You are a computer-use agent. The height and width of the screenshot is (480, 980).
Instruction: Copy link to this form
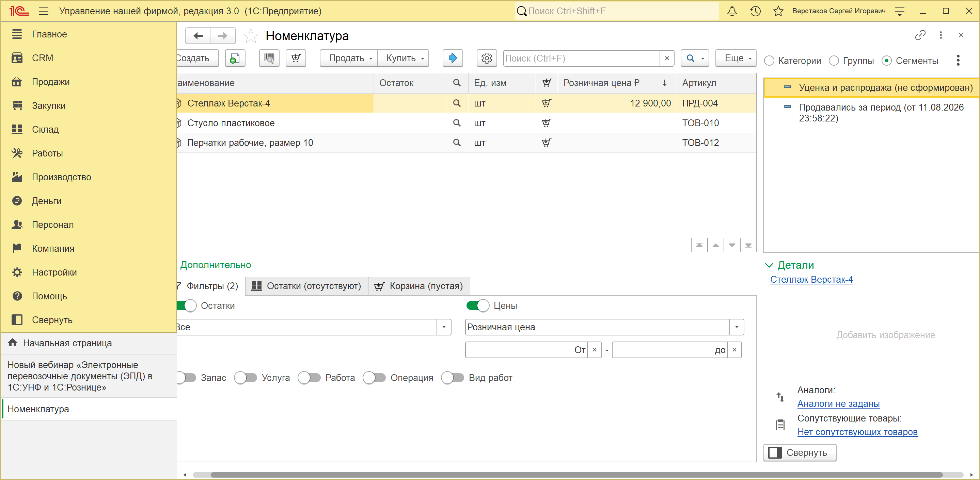[x=920, y=35]
